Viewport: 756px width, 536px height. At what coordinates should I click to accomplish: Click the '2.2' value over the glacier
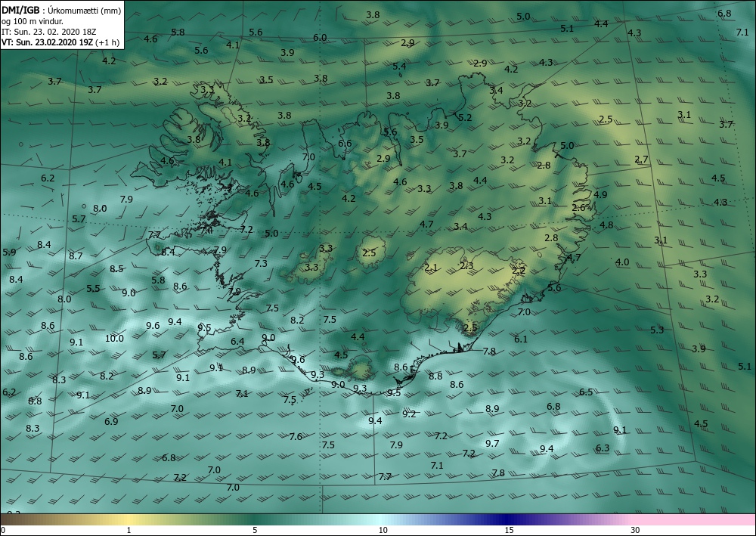519,271
